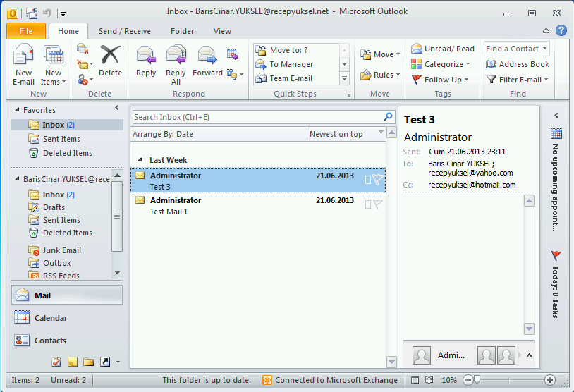Expand the Quick Steps gallery
574x392 pixels.
coord(345,78)
